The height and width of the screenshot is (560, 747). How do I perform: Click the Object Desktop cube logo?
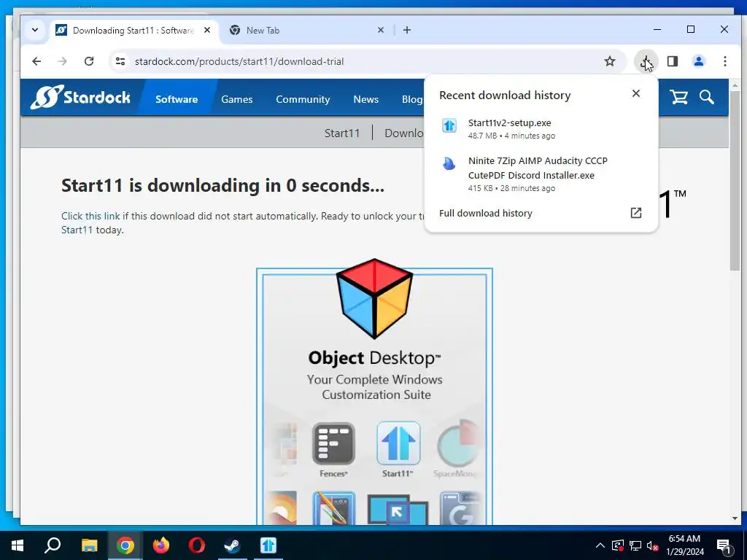374,298
